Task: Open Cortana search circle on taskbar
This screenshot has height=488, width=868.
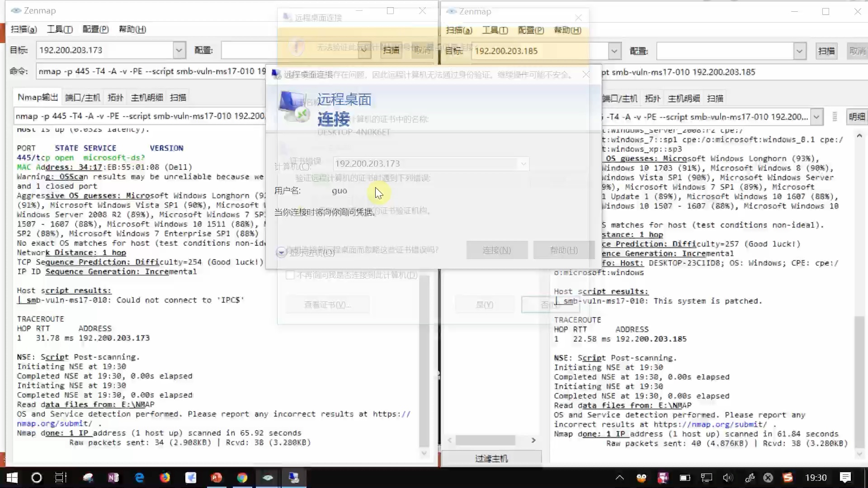Action: [37, 478]
